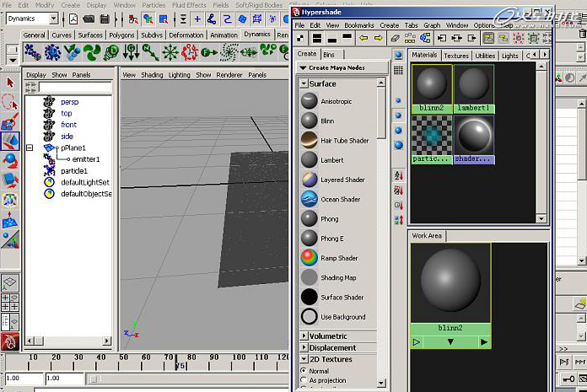Click the Use Background node icon
The image size is (587, 392).
[310, 316]
